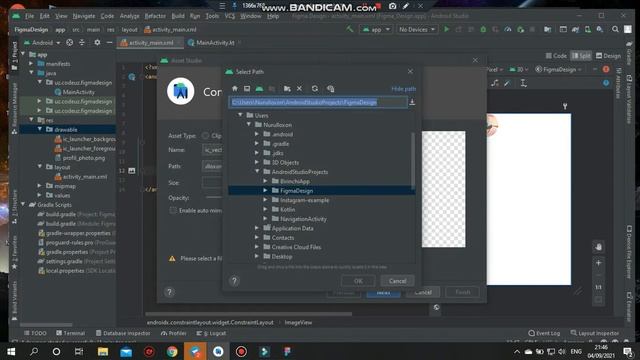Screen dimensions: 640x360
Task: Collapse the Users folder in Select Path tree
Action: (240, 116)
